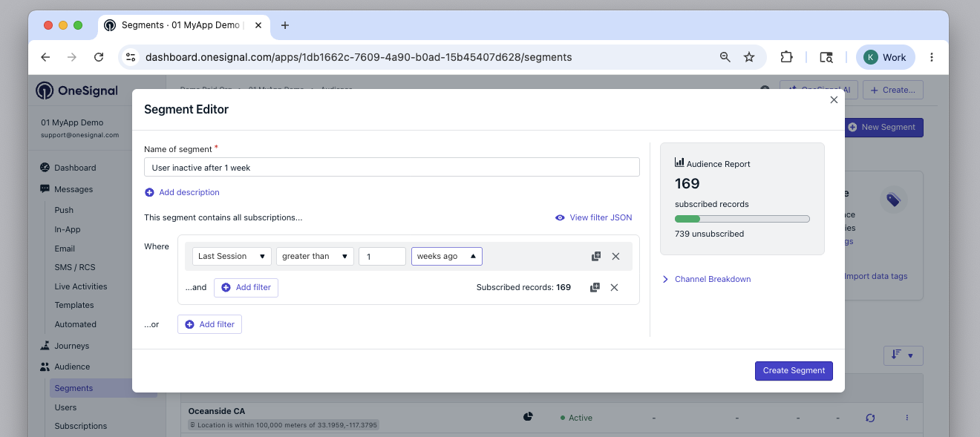Go back in browser history

[x=45, y=57]
